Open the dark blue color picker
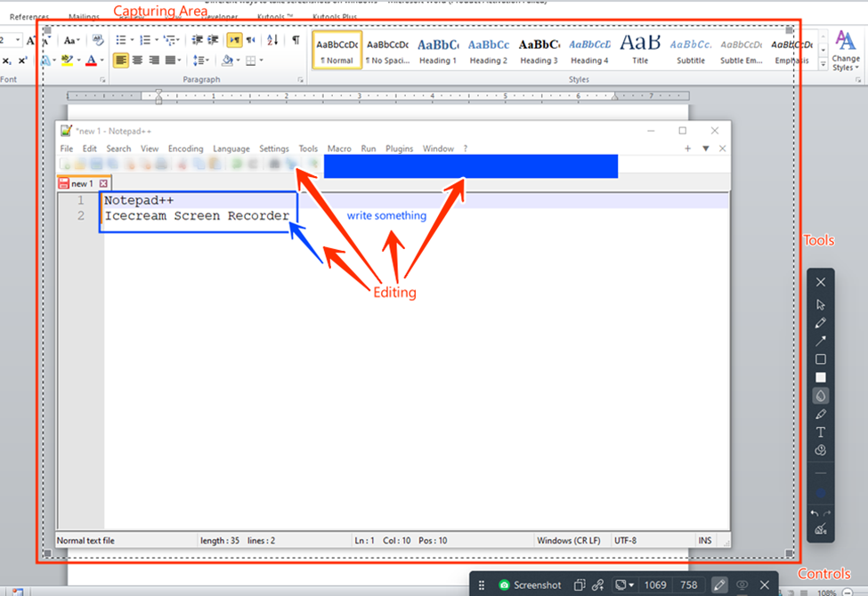868x596 pixels. pyautogui.click(x=821, y=493)
